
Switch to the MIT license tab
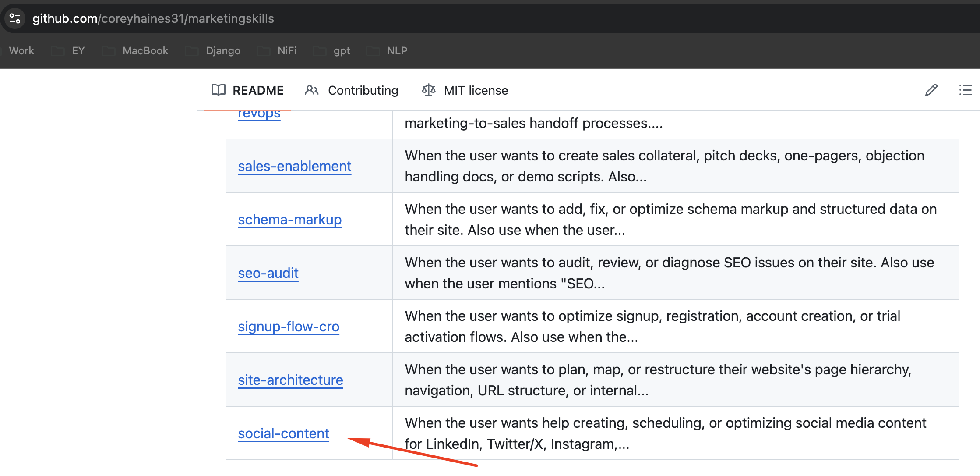point(465,90)
